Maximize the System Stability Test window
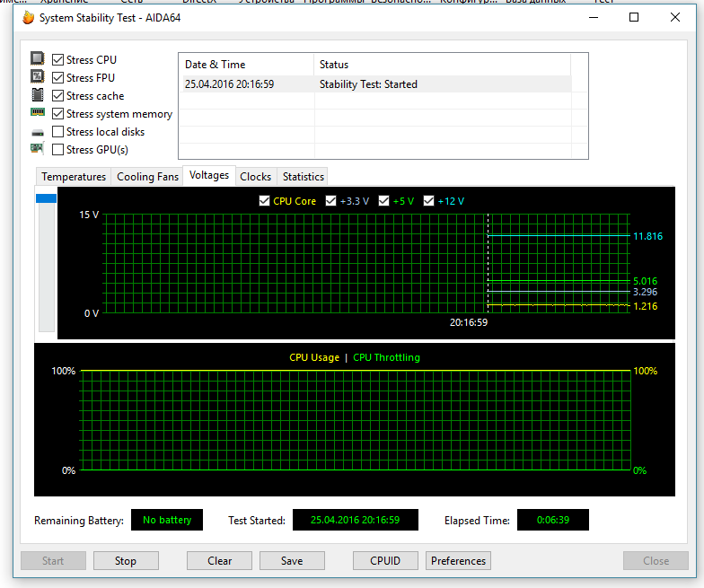The width and height of the screenshot is (704, 588). pos(634,18)
